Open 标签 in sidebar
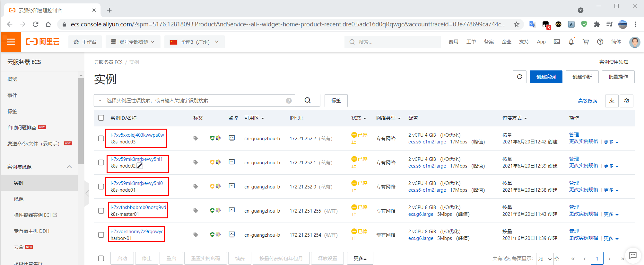 (12, 111)
